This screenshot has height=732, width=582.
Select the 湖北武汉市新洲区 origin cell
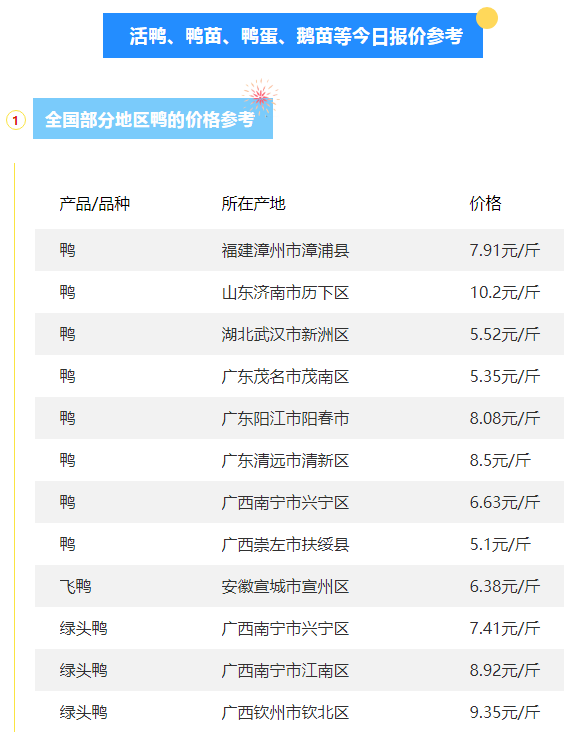coord(285,335)
